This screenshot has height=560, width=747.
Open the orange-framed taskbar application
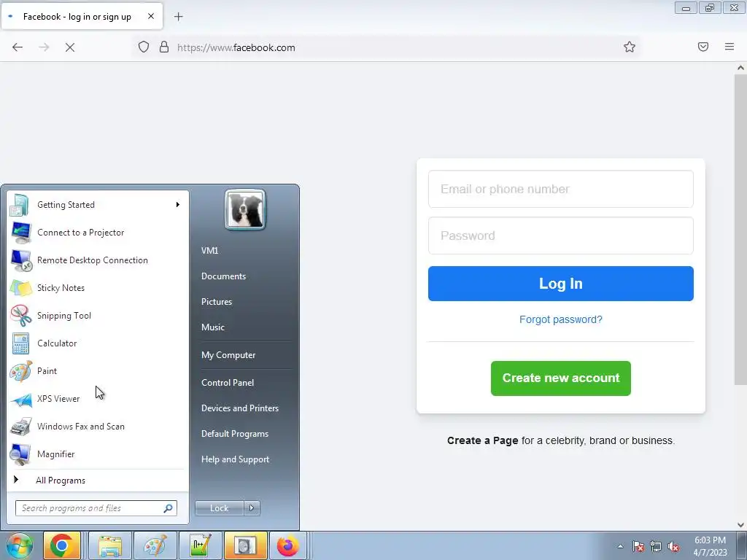click(245, 545)
